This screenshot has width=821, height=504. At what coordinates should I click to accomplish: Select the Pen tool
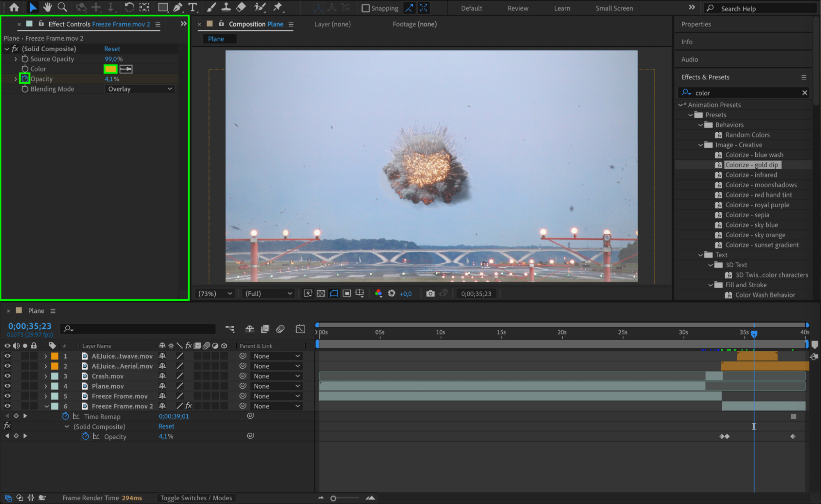[177, 7]
